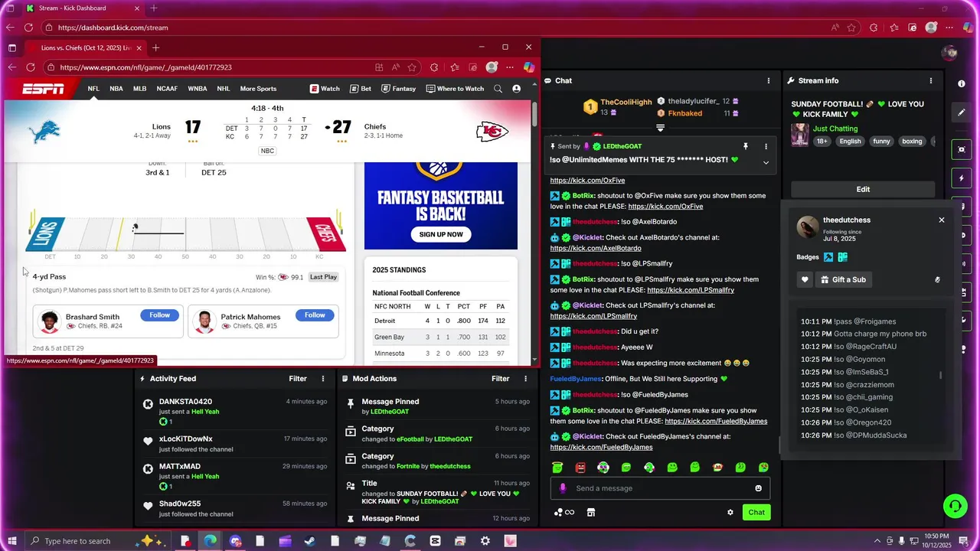
Task: Open ESPN Fantasy link
Action: [398, 89]
